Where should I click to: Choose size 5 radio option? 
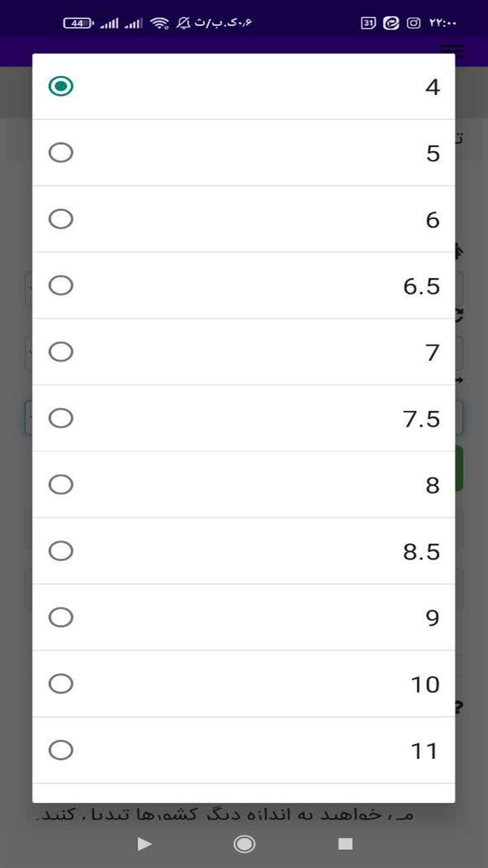[x=61, y=153]
